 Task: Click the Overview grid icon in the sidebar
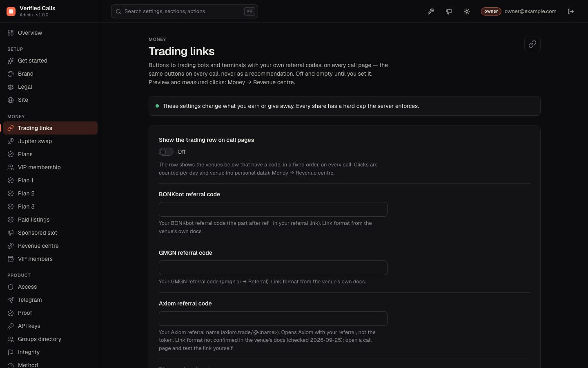(x=11, y=33)
